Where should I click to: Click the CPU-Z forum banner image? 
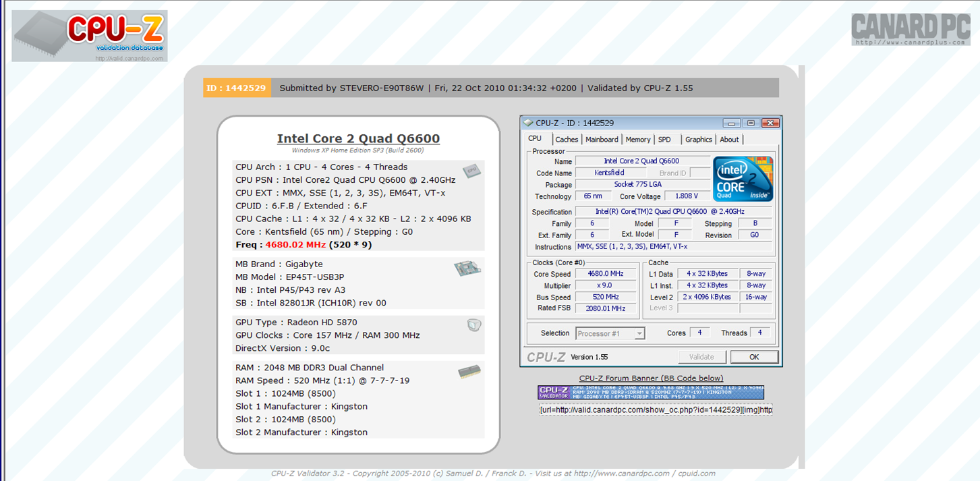point(651,392)
